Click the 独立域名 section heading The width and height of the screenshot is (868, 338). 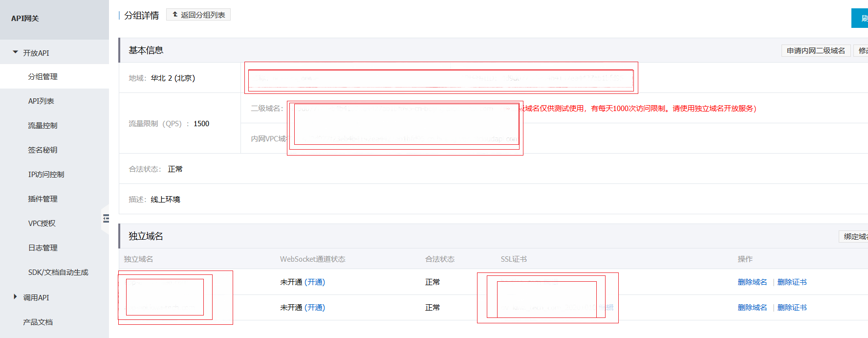click(146, 236)
